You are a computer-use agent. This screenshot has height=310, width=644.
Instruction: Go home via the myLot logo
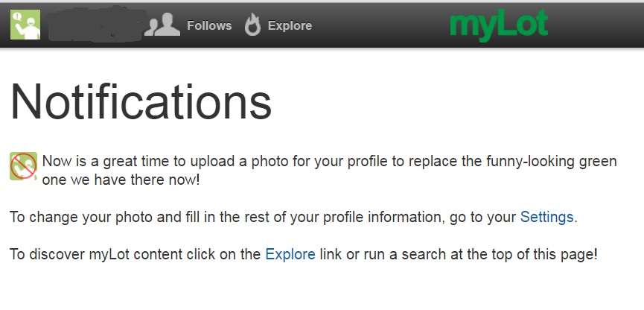coord(499,25)
